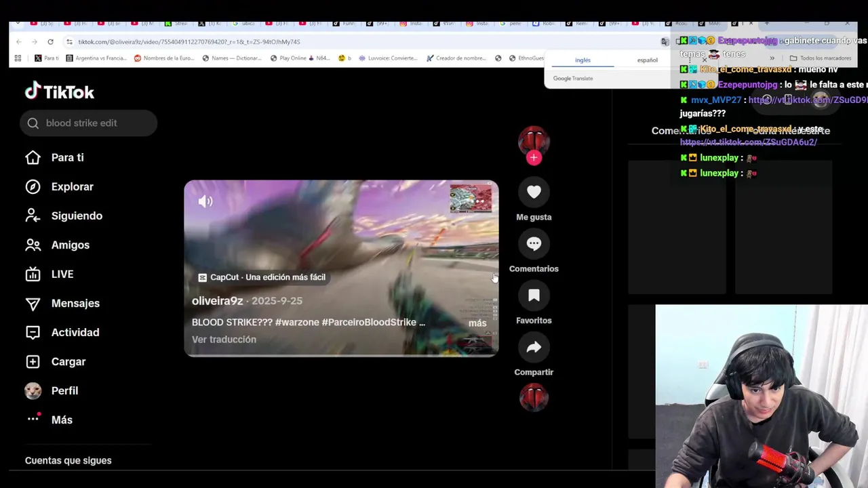This screenshot has height=488, width=868.
Task: Open Google Translate popup options menu
Action: 688,60
